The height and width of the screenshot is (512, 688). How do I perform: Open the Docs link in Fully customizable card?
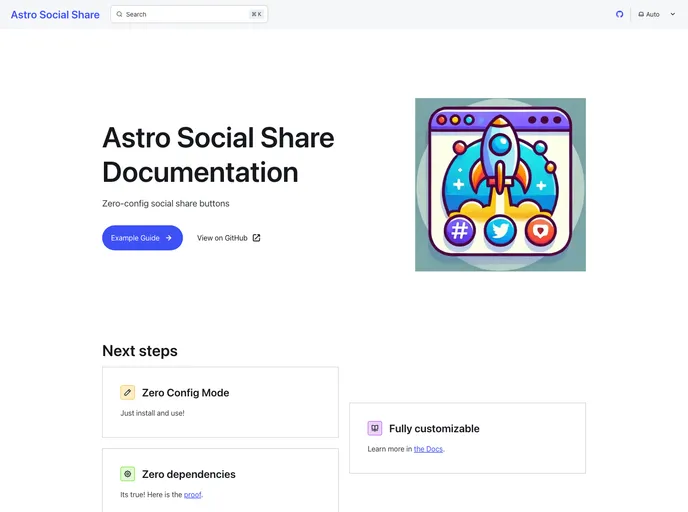428,449
